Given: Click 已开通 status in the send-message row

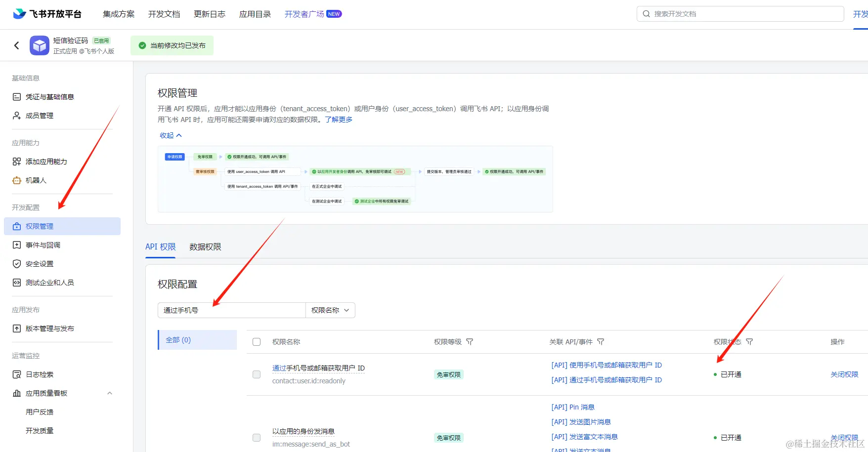Looking at the screenshot, I should [x=728, y=438].
